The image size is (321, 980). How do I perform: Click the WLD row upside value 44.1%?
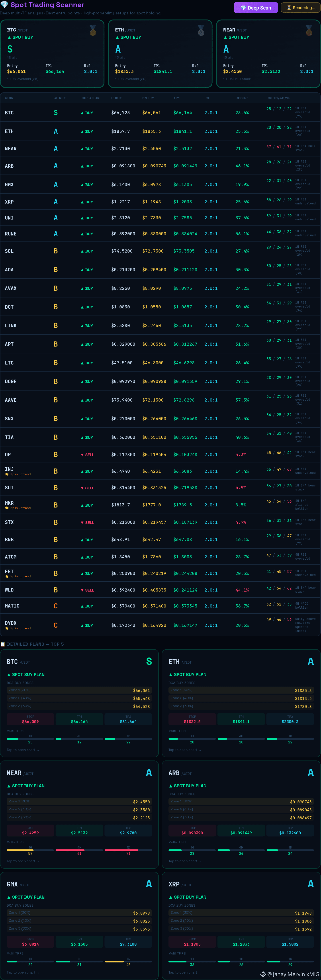(242, 590)
